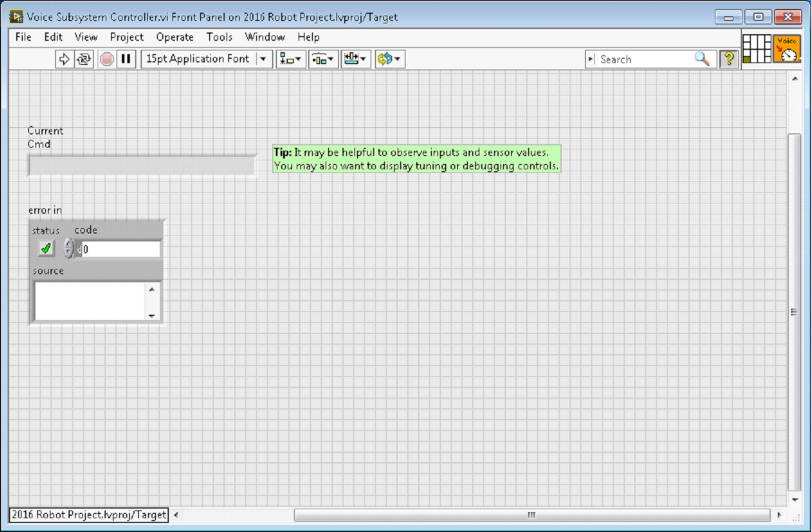Viewport: 811px width, 532px height.
Task: Open the Operate menu
Action: click(174, 37)
